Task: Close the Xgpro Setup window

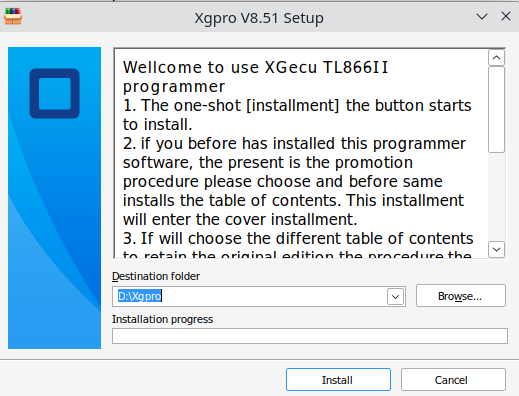Action: (x=506, y=16)
